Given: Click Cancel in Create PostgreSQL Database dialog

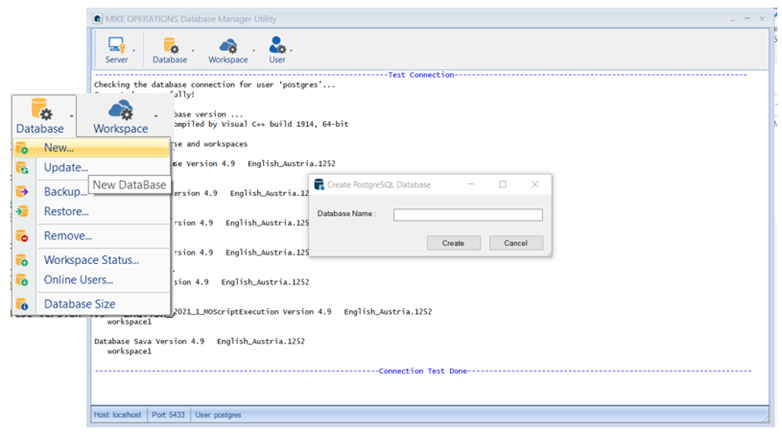Looking at the screenshot, I should 516,243.
